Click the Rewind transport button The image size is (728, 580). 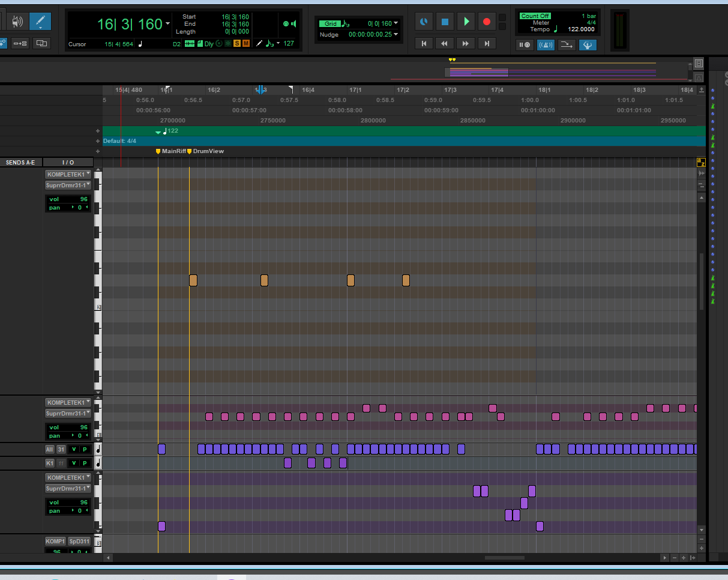click(445, 44)
